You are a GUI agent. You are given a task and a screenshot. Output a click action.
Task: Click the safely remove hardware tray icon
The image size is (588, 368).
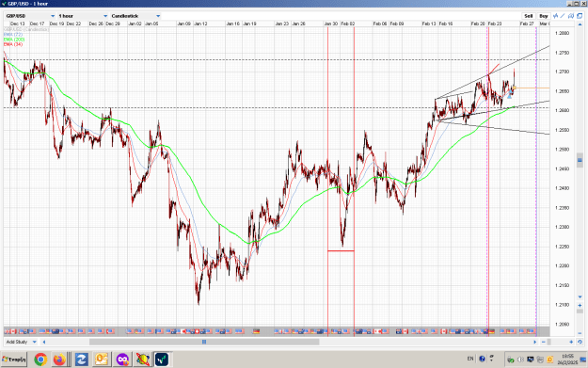(510, 360)
